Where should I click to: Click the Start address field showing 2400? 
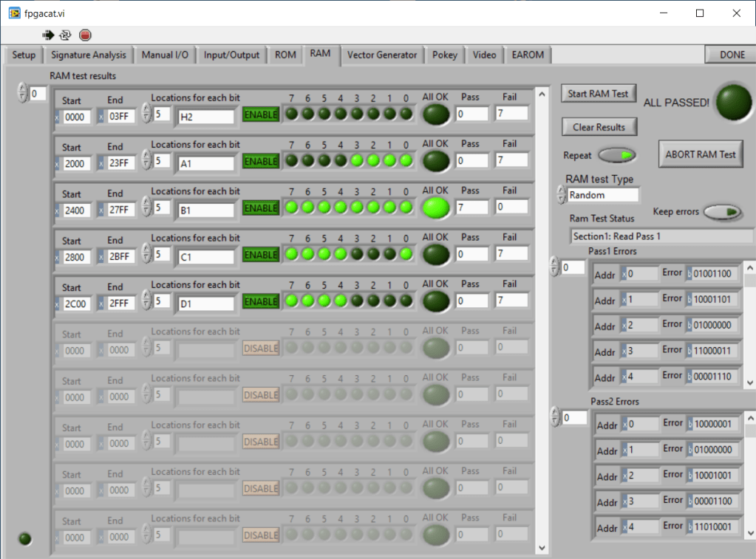(76, 210)
